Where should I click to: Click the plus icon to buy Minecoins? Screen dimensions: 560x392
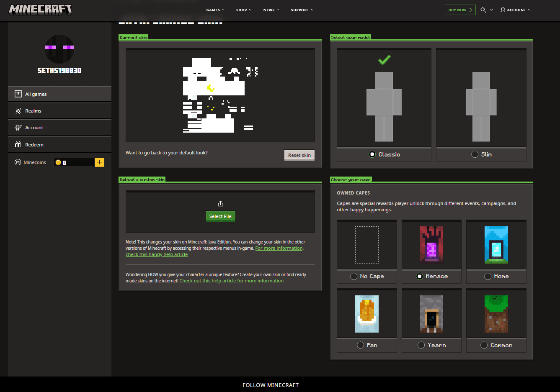99,162
